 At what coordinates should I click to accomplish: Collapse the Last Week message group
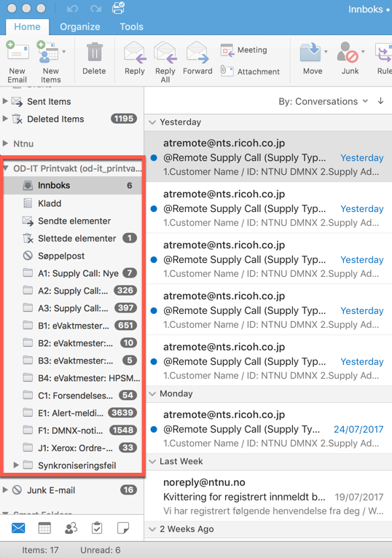tap(152, 461)
